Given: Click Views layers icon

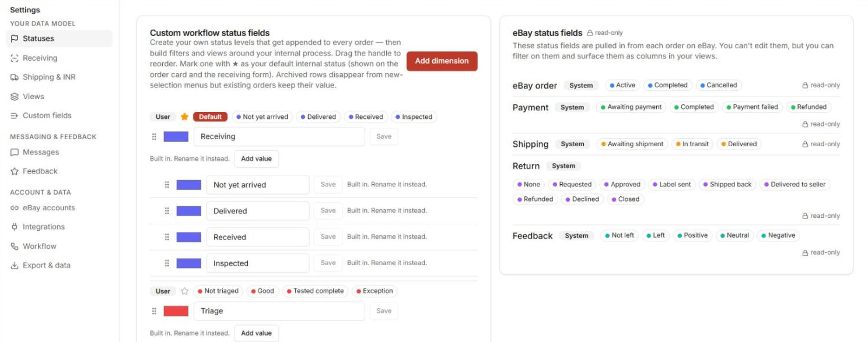Looking at the screenshot, I should (15, 96).
